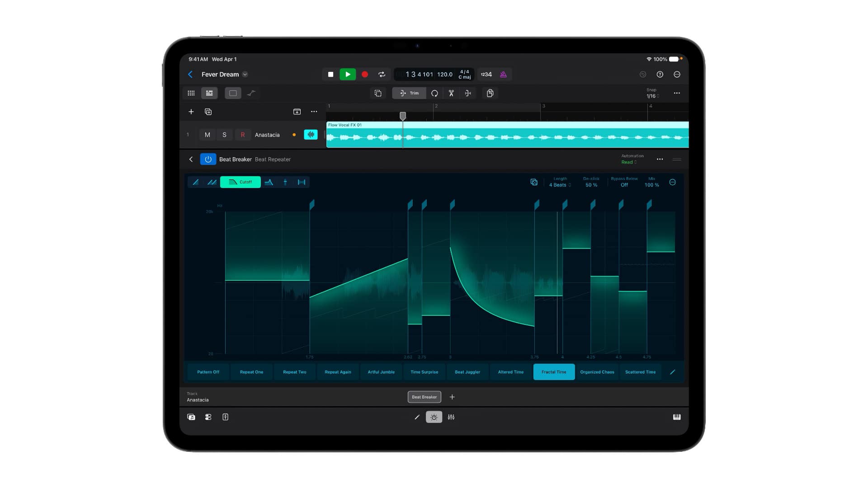868x488 pixels.
Task: Click the import into track icon
Action: pyautogui.click(x=297, y=112)
